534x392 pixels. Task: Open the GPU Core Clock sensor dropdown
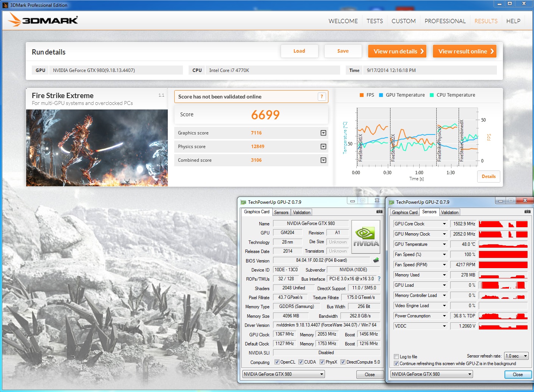pyautogui.click(x=444, y=224)
